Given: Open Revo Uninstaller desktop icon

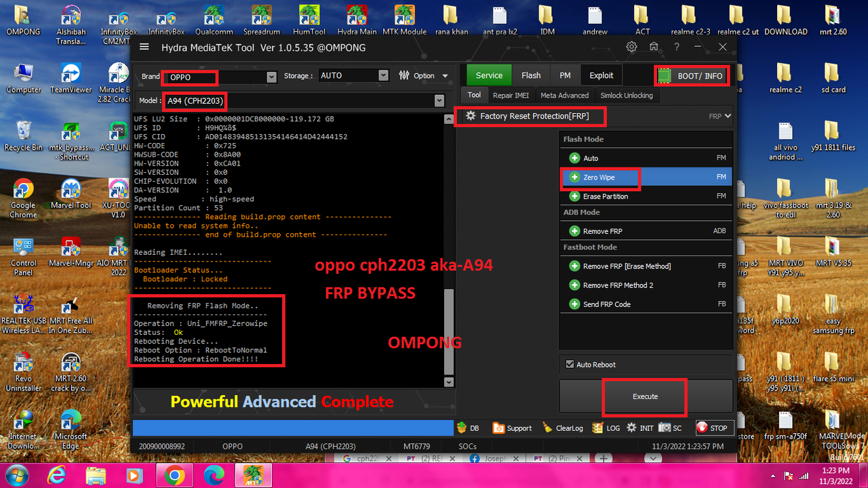Looking at the screenshot, I should pyautogui.click(x=23, y=371).
